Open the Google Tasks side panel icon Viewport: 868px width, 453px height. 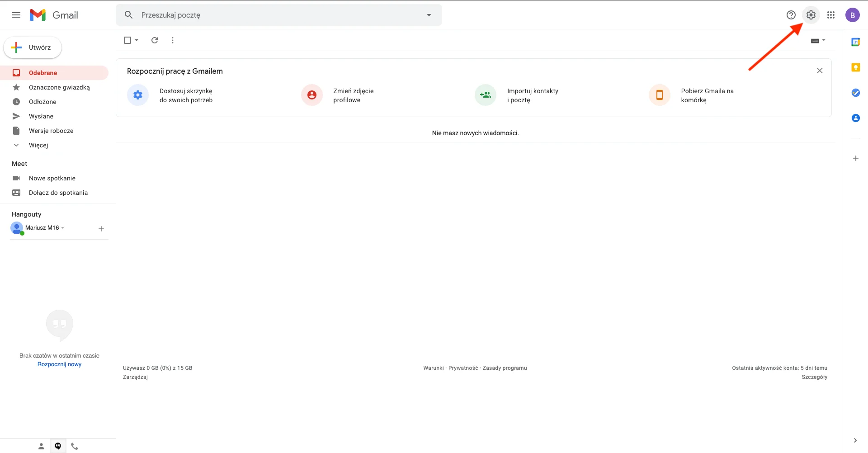(855, 93)
